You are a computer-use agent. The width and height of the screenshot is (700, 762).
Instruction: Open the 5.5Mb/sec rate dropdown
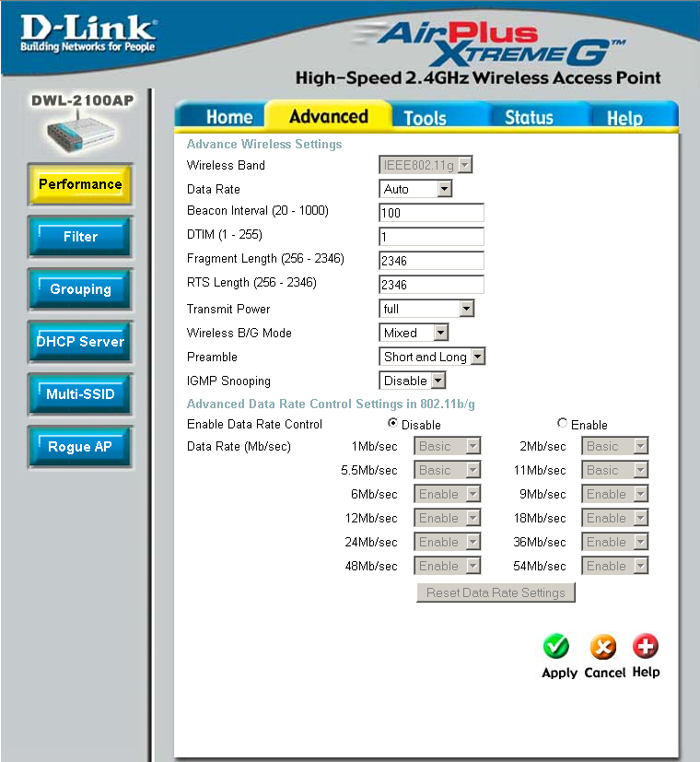(x=448, y=470)
